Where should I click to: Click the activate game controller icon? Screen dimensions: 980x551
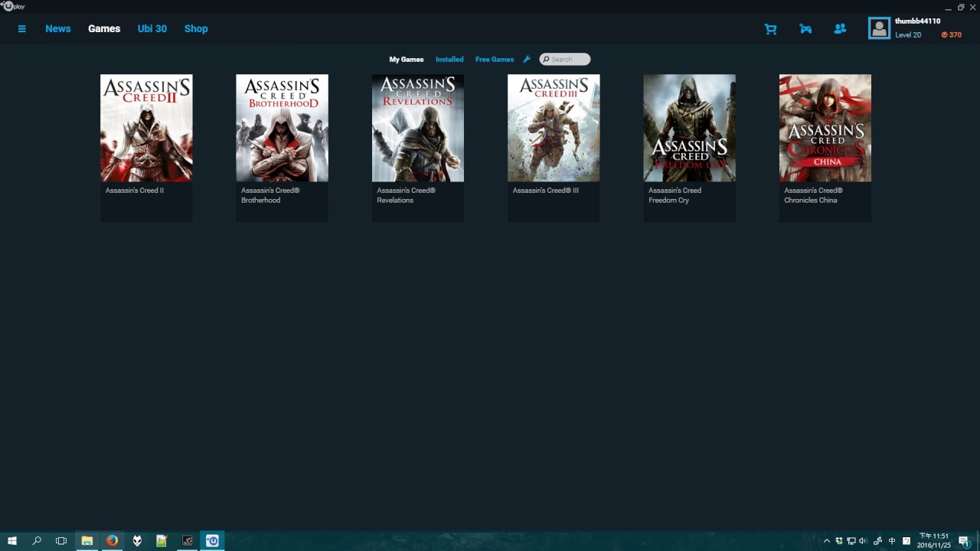805,29
